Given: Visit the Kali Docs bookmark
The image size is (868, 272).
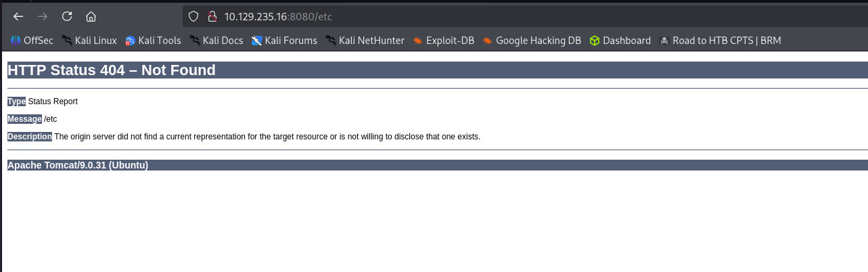Looking at the screenshot, I should click(x=216, y=41).
